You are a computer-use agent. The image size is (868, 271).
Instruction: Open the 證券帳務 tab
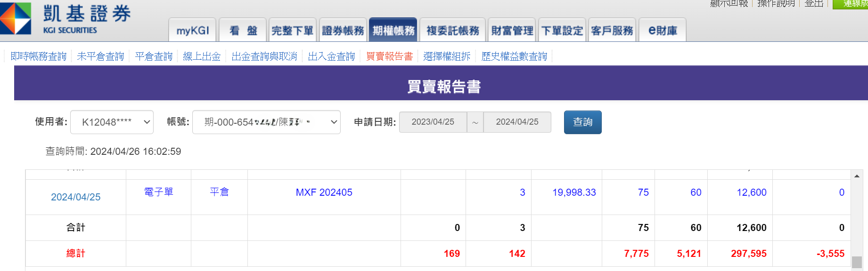click(343, 30)
